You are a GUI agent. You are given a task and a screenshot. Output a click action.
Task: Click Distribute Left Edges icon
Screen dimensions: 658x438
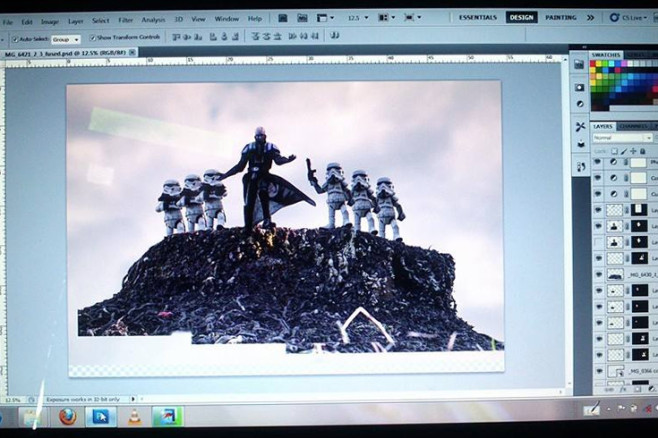293,36
